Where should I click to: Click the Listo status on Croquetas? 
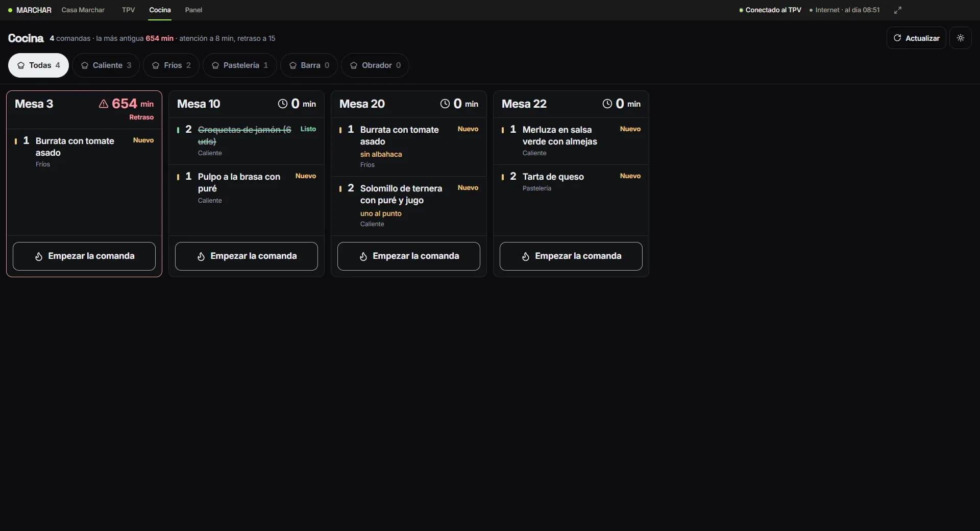click(308, 129)
